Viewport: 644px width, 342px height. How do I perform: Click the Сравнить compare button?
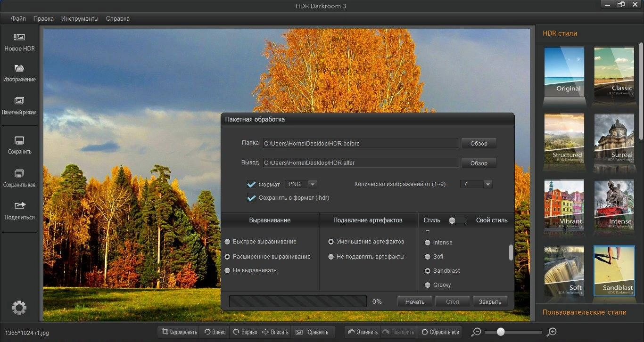click(313, 332)
